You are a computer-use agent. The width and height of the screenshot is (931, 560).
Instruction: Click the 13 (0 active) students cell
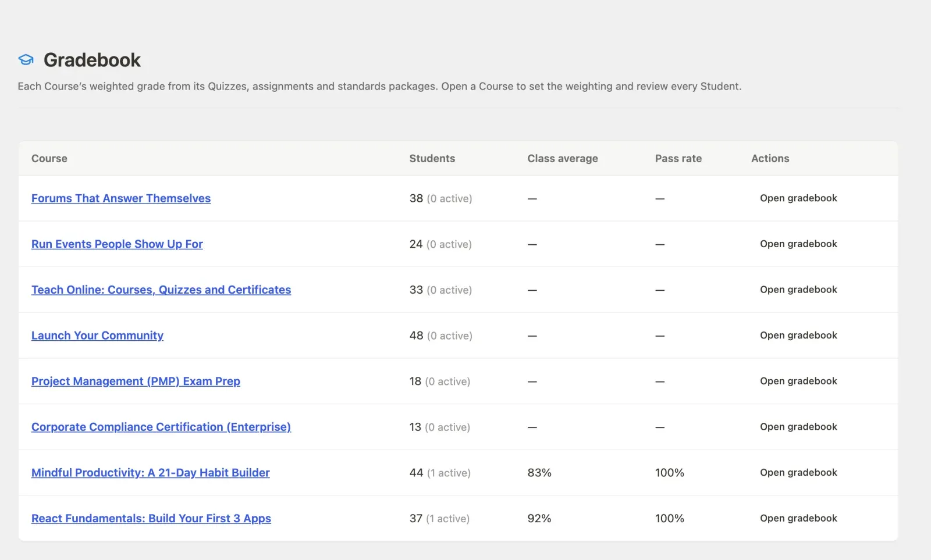tap(440, 427)
